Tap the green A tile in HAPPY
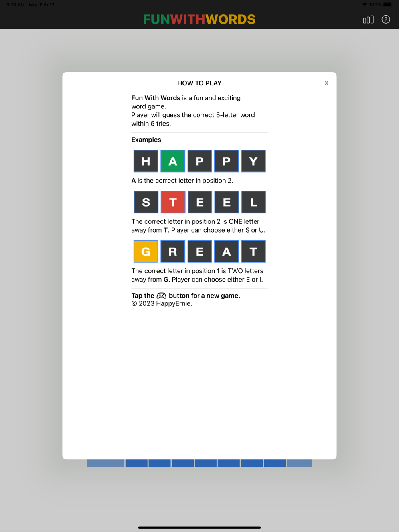Image resolution: width=399 pixels, height=532 pixels. pos(173,161)
